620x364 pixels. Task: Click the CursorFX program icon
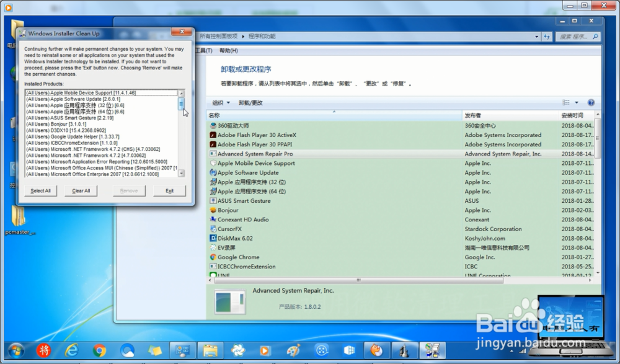click(213, 229)
